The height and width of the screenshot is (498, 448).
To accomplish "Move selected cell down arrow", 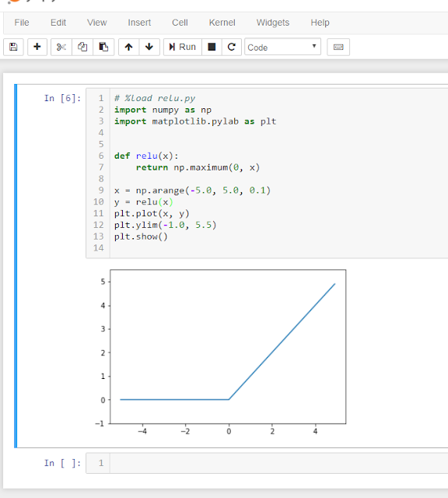I will [x=149, y=47].
